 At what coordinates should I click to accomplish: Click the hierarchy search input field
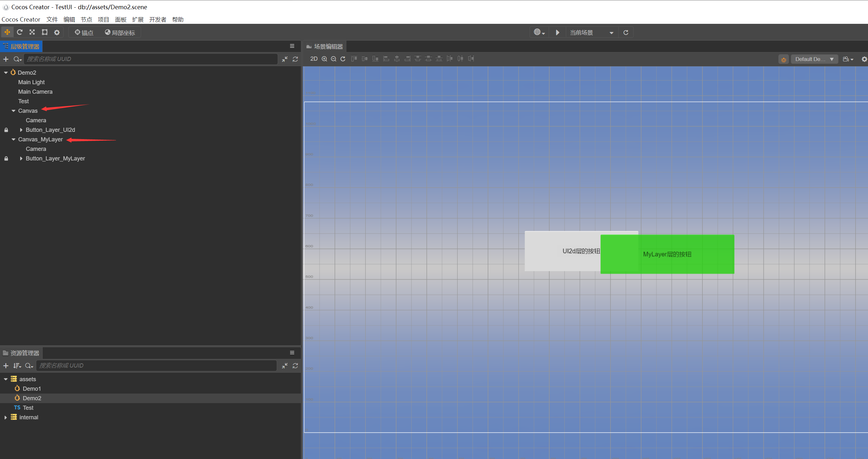tap(150, 59)
